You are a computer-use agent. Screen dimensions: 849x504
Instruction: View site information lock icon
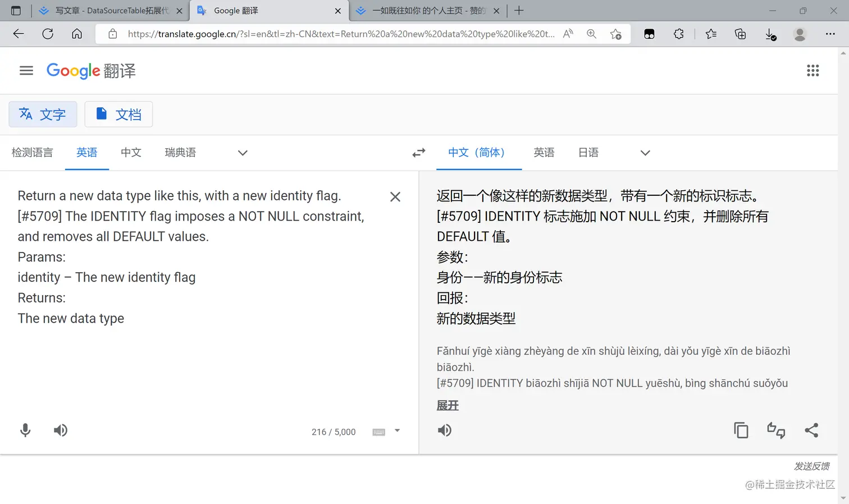pyautogui.click(x=113, y=34)
